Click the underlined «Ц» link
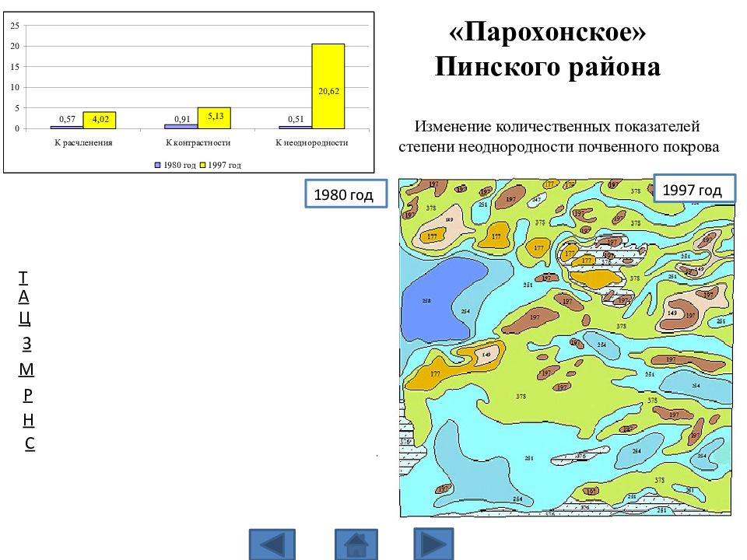Image resolution: width=747 pixels, height=560 pixels. 25,317
